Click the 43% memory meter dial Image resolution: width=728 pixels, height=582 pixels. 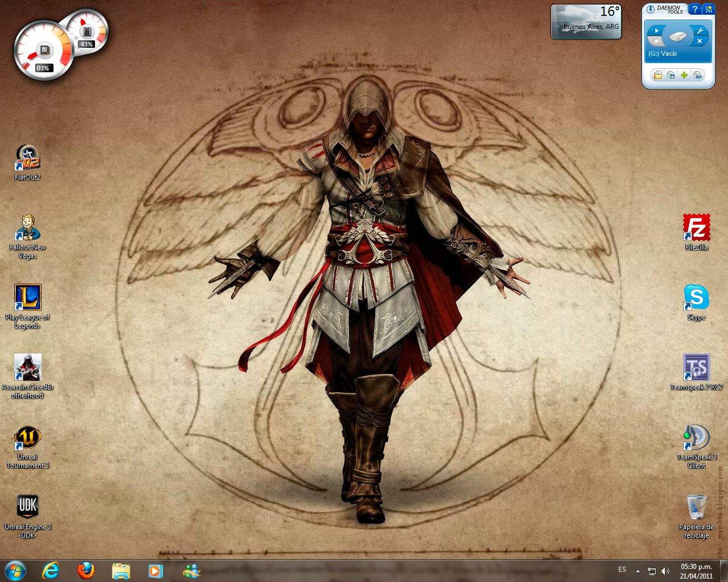pos(86,32)
